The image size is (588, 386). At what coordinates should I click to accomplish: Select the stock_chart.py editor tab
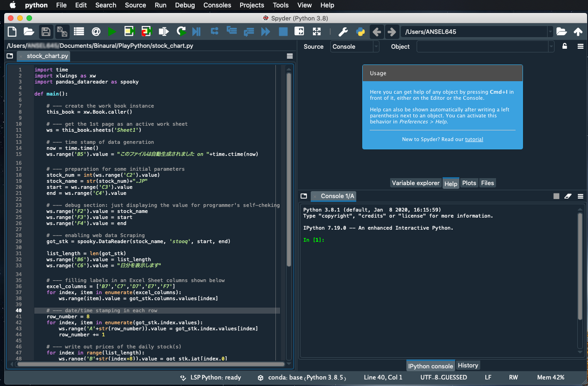pos(47,56)
